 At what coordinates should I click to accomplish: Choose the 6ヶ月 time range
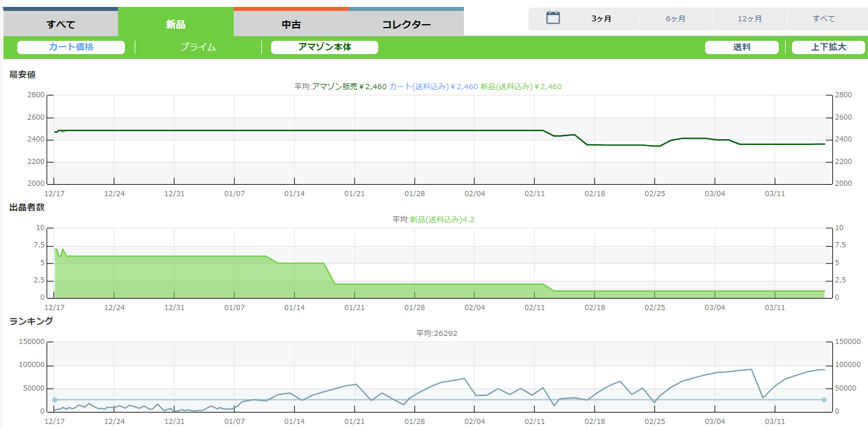click(675, 19)
